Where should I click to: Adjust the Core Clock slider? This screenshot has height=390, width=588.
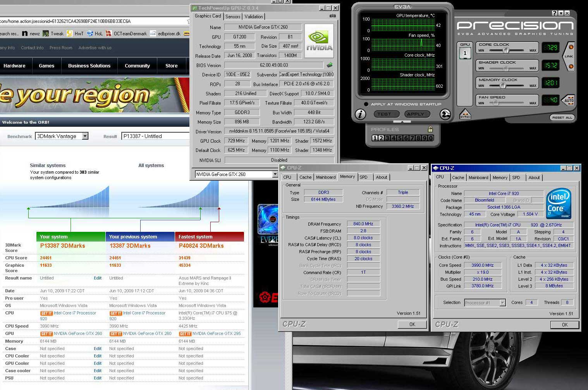pos(505,50)
